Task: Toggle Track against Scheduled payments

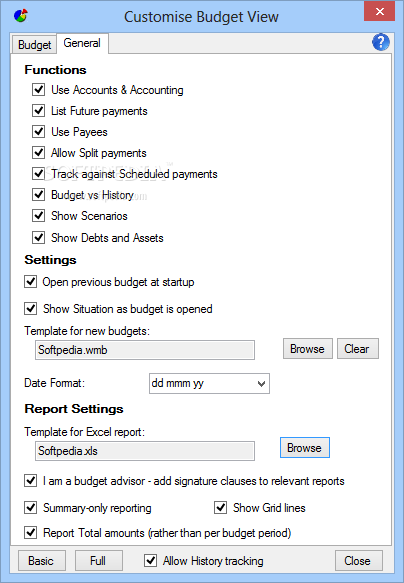Action: pyautogui.click(x=38, y=174)
